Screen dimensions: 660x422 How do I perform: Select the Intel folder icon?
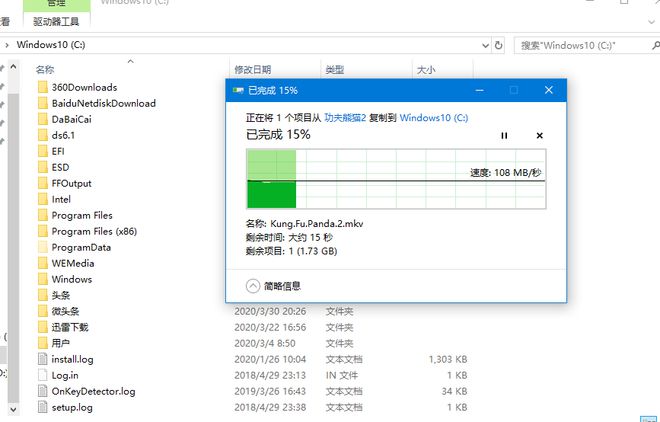tap(43, 199)
